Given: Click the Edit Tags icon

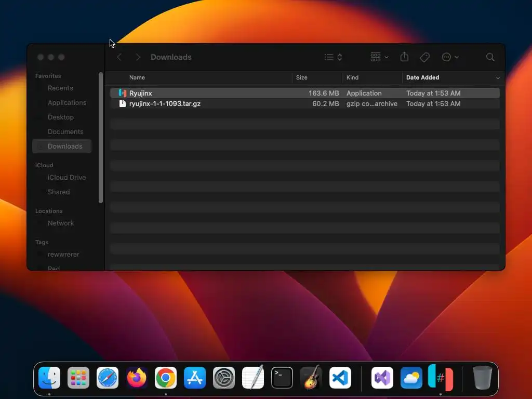Looking at the screenshot, I should click(424, 57).
